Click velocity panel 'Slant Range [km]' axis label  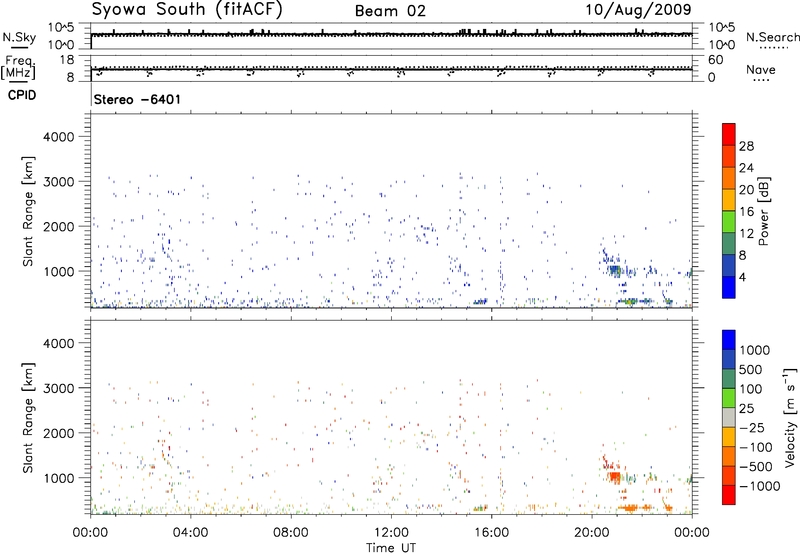point(29,418)
